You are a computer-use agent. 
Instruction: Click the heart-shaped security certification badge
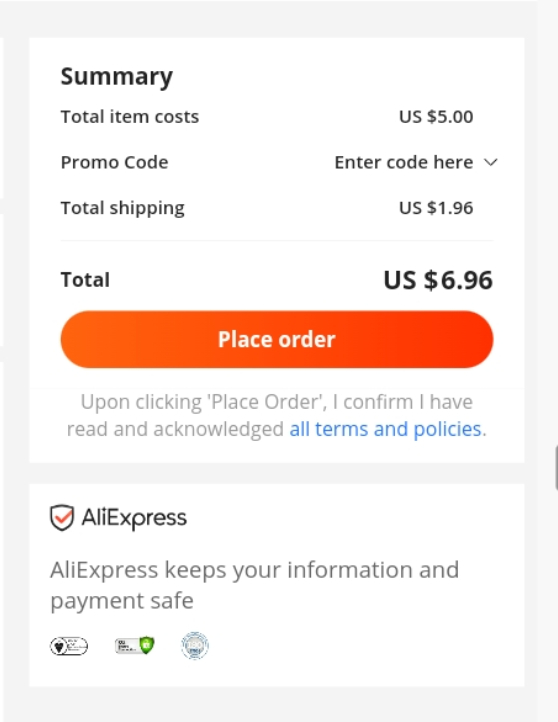click(x=69, y=646)
